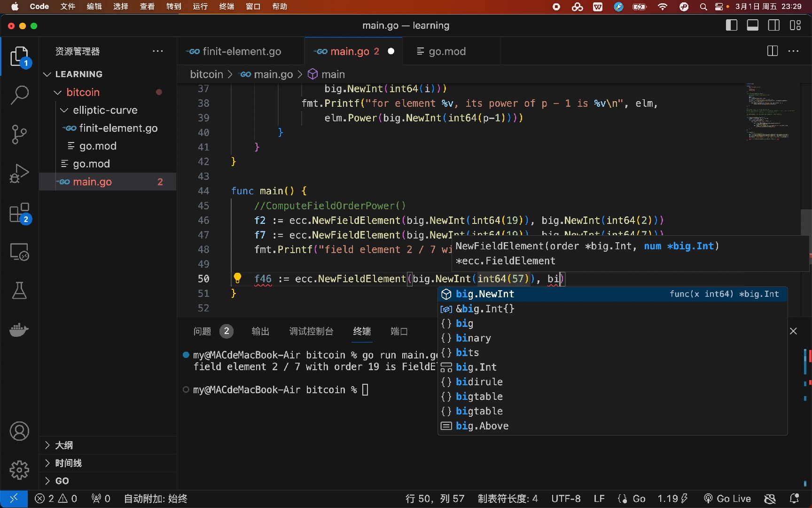Viewport: 812px width, 508px height.
Task: Open Source Control view
Action: [x=19, y=135]
